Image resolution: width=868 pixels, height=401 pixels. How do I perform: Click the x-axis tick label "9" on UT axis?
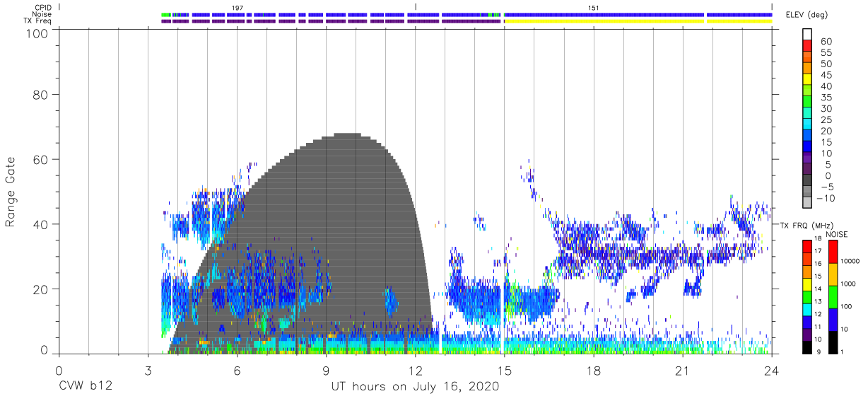[x=327, y=371]
